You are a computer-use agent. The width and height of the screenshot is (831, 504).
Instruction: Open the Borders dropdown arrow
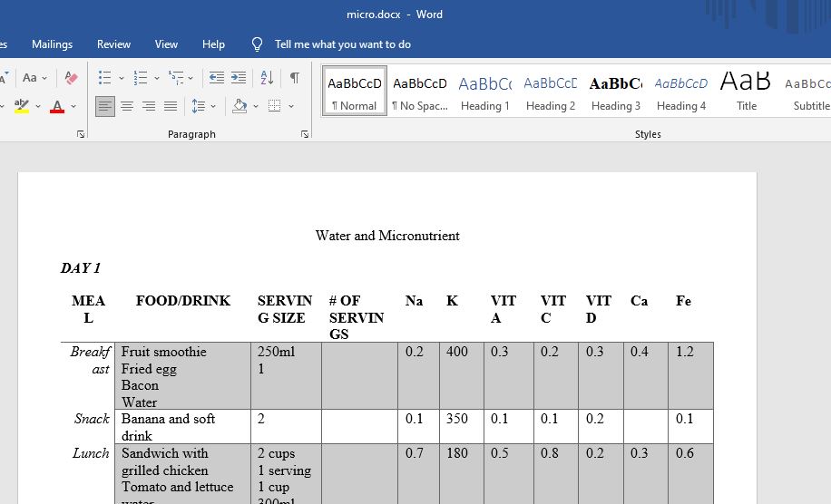coord(291,106)
